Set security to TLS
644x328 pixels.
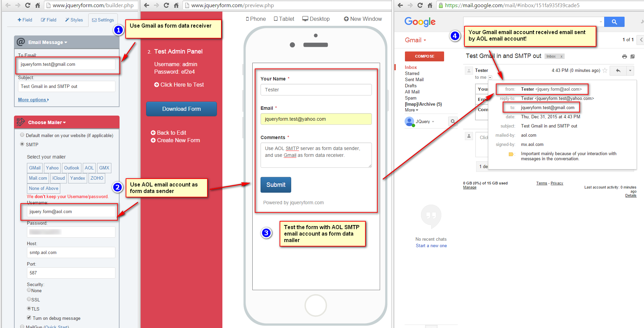[29, 308]
